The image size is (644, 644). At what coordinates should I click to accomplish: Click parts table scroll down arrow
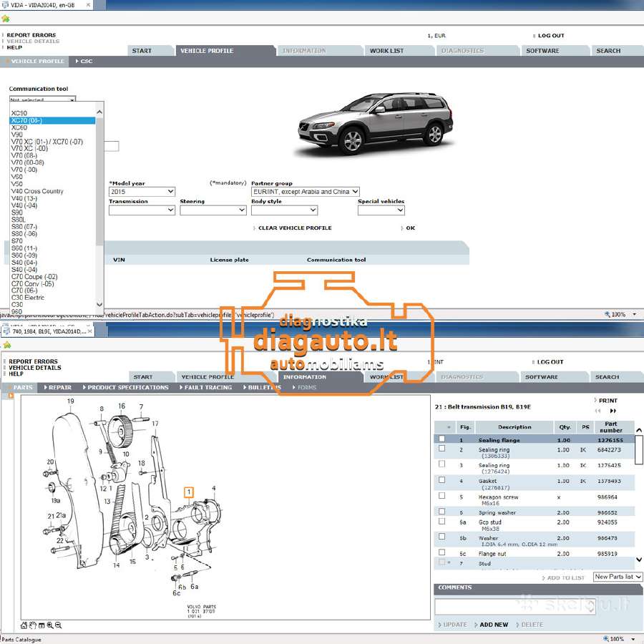[x=639, y=560]
